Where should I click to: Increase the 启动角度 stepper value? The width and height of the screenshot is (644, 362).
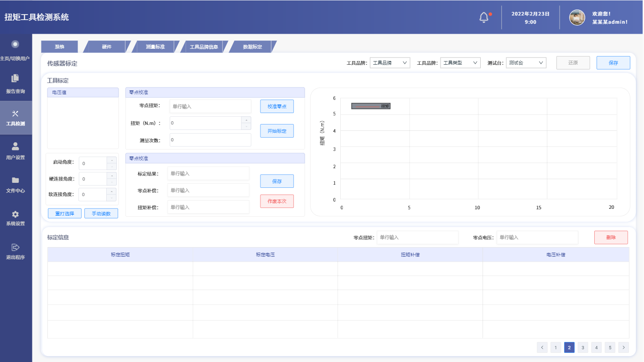click(112, 160)
